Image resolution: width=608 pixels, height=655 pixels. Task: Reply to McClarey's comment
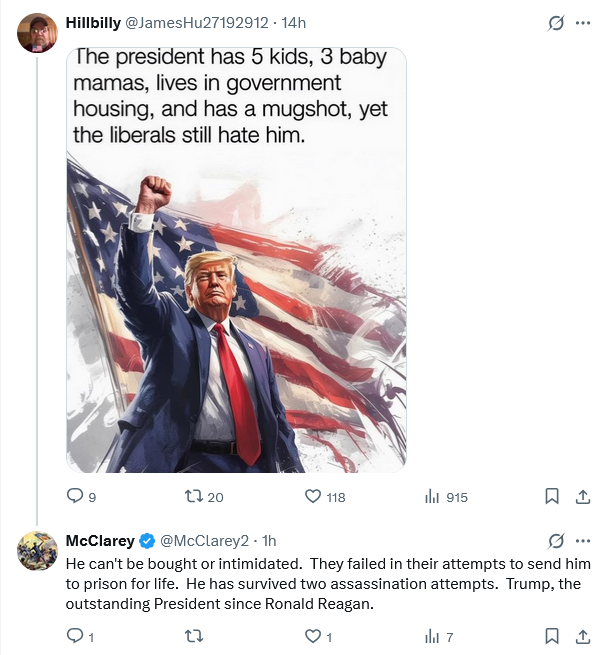tap(74, 635)
